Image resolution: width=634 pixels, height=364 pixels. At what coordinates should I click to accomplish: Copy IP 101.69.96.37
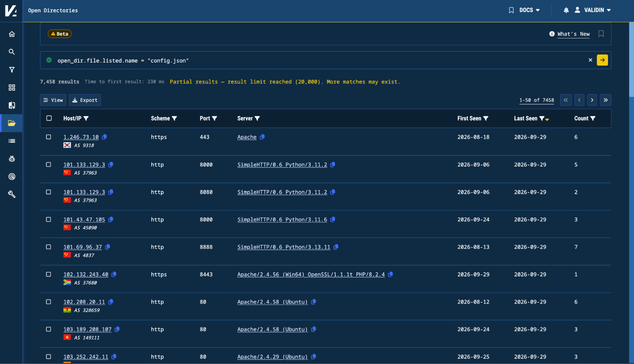(x=108, y=247)
